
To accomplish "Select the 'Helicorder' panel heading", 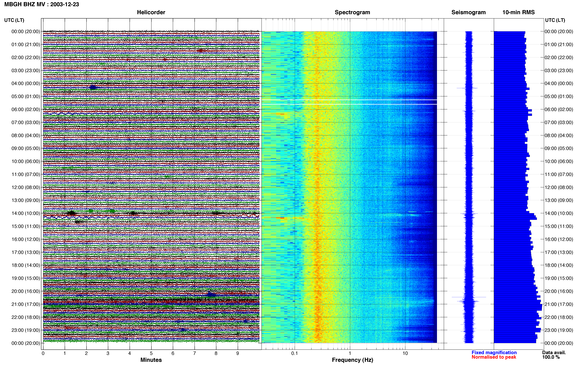I will [151, 12].
